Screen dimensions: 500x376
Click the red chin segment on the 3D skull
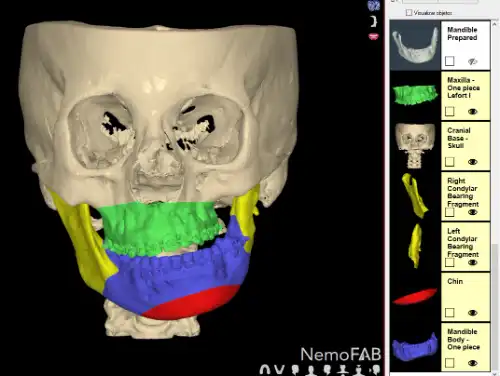(195, 303)
